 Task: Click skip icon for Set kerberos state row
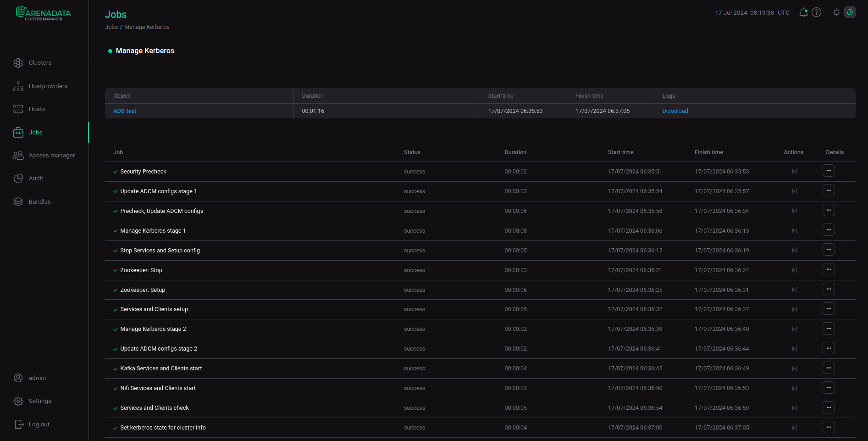[x=794, y=428]
